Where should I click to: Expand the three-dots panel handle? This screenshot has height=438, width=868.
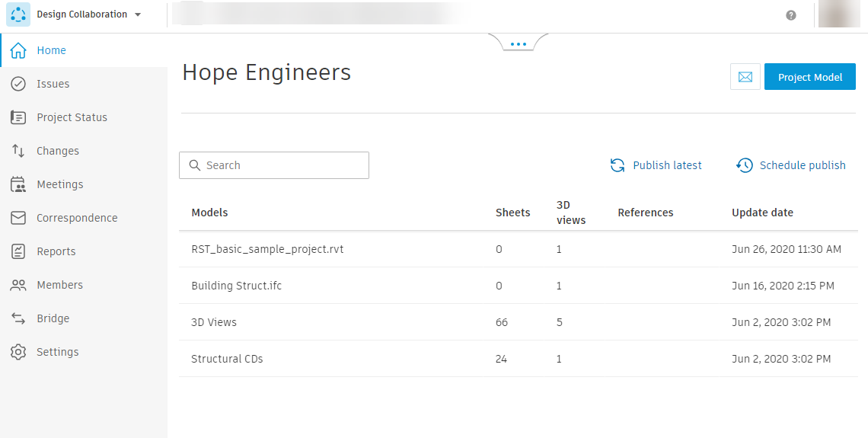click(x=519, y=44)
